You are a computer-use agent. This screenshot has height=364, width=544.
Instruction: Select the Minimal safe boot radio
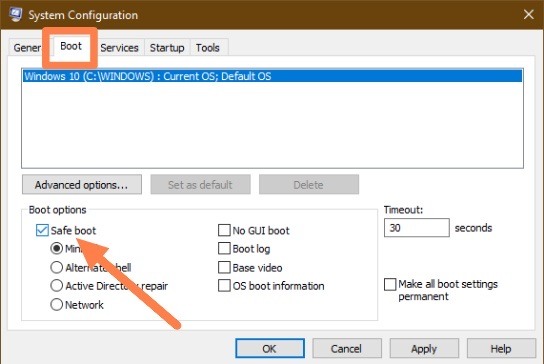[57, 248]
